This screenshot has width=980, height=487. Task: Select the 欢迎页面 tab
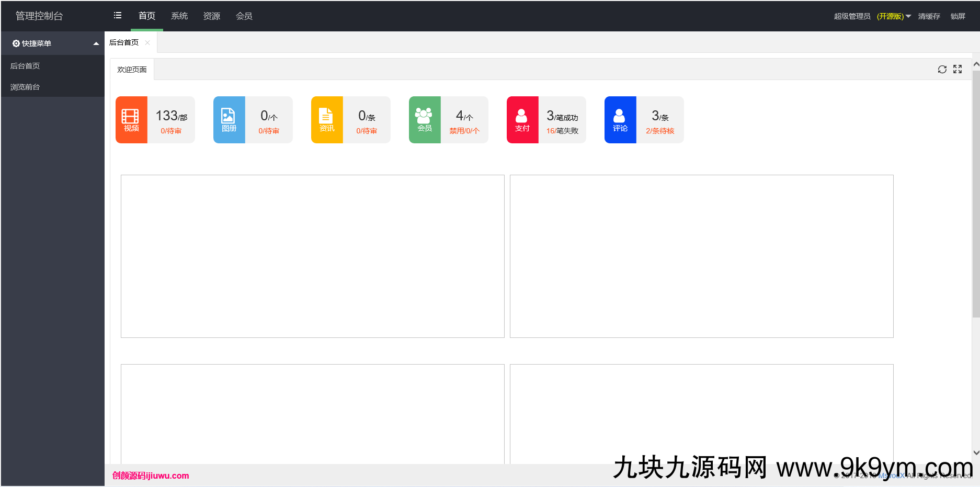(132, 70)
